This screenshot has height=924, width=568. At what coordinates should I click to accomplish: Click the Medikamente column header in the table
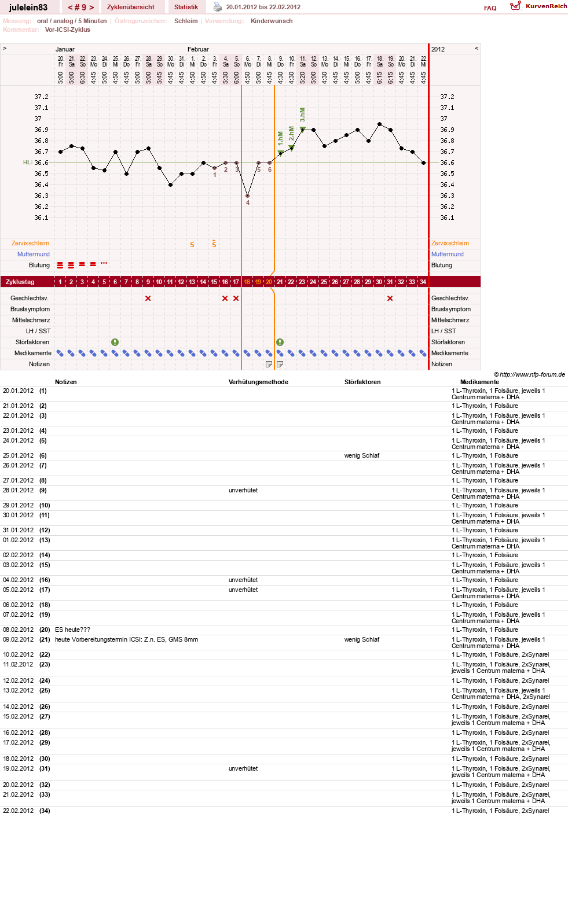[x=479, y=382]
